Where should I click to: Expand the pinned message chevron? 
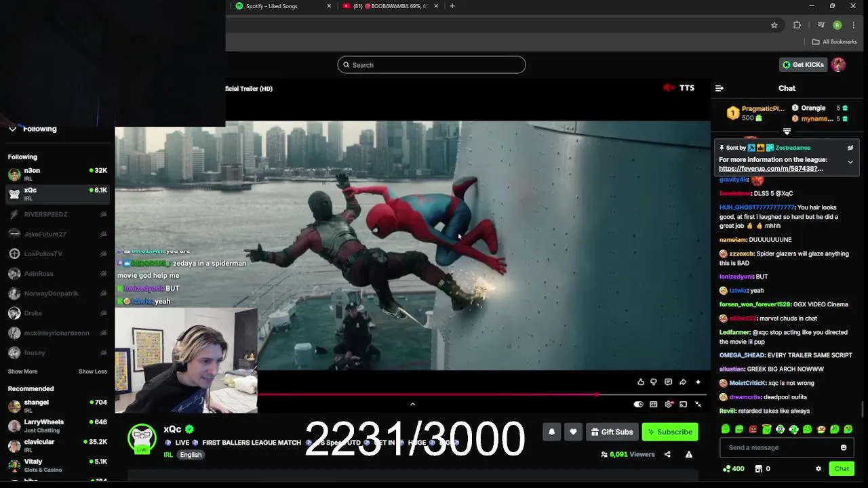pos(850,162)
